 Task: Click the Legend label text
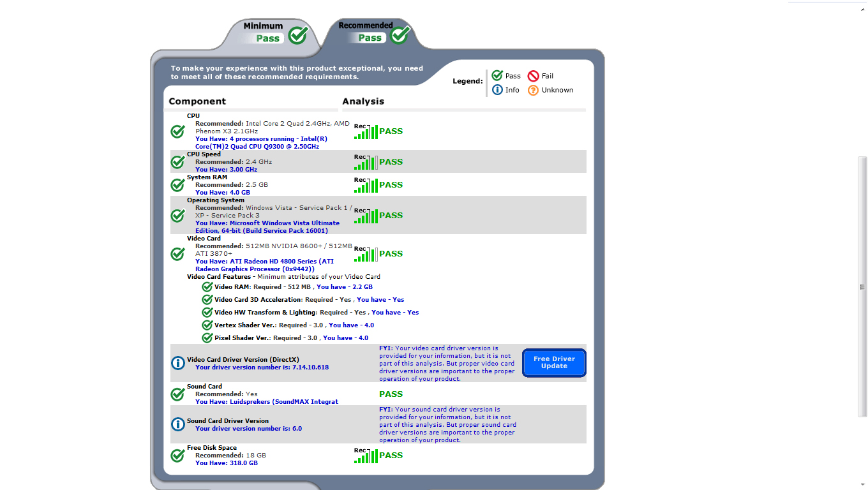(x=468, y=81)
